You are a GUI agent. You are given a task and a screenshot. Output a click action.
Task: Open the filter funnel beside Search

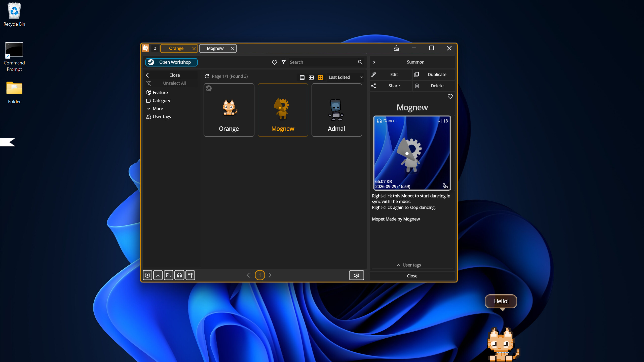coord(284,62)
